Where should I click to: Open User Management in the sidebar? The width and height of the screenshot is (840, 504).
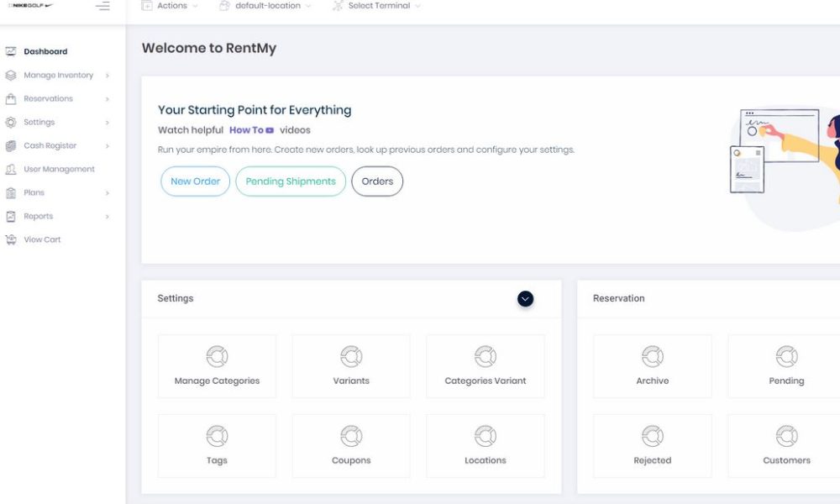tap(59, 169)
